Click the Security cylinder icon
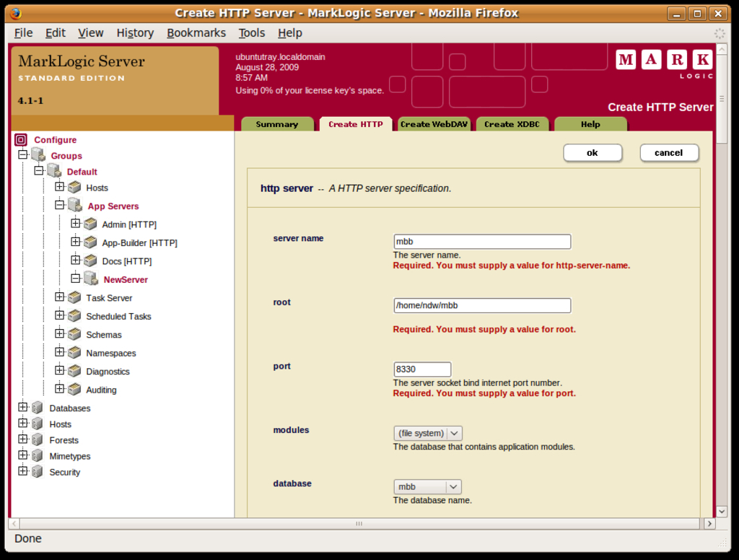Image resolution: width=739 pixels, height=560 pixels. (38, 472)
